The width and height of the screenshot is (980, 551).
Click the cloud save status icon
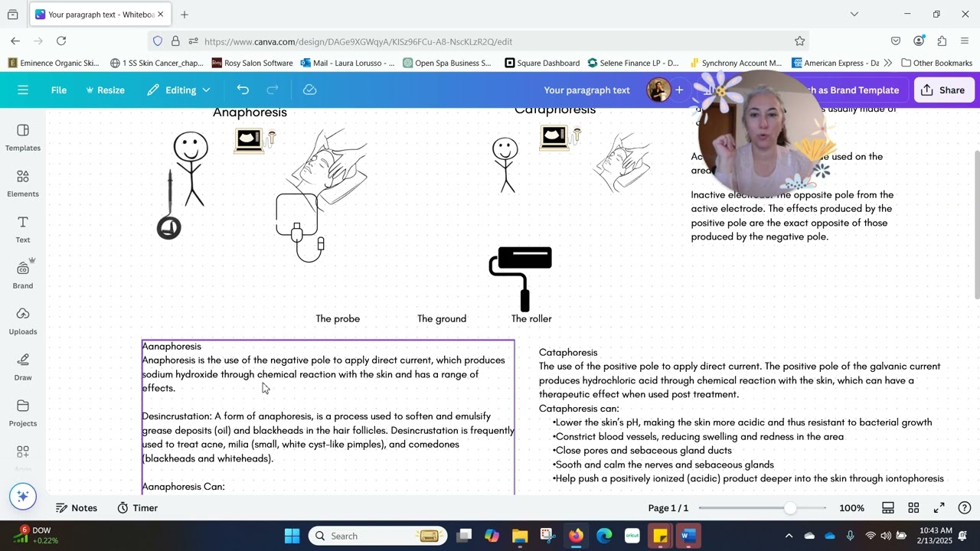(x=310, y=90)
